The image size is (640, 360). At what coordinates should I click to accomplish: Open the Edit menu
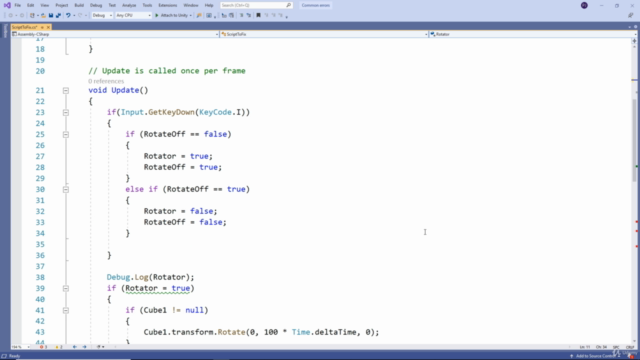click(31, 5)
